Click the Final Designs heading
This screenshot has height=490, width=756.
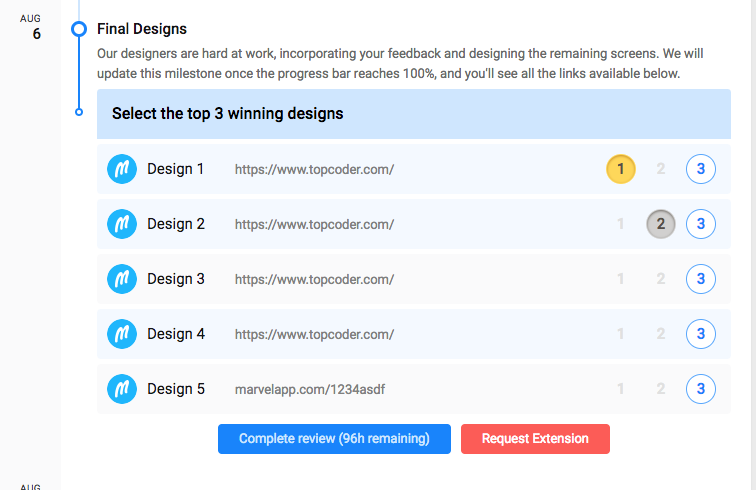(x=142, y=29)
